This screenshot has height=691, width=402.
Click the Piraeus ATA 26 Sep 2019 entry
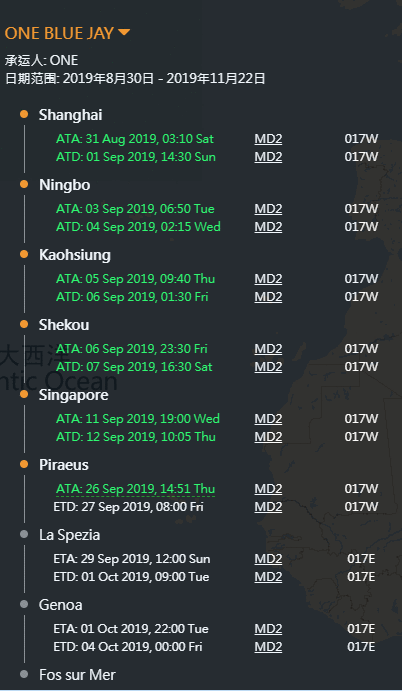click(136, 489)
